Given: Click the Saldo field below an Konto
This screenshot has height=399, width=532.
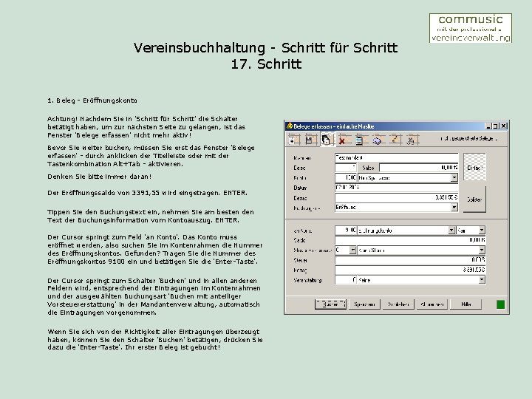Looking at the screenshot, I should [410, 240].
